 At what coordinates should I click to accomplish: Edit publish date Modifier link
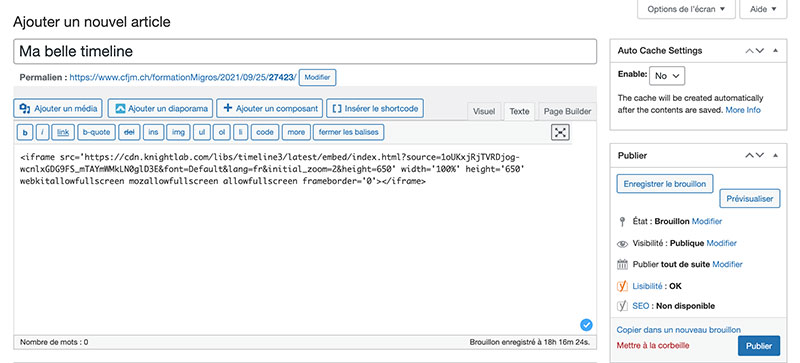(x=727, y=264)
